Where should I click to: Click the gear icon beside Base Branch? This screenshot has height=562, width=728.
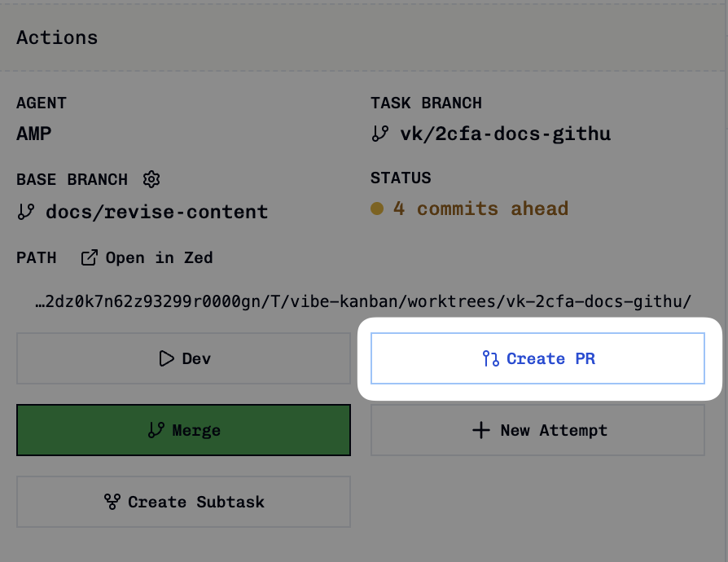coord(151,179)
